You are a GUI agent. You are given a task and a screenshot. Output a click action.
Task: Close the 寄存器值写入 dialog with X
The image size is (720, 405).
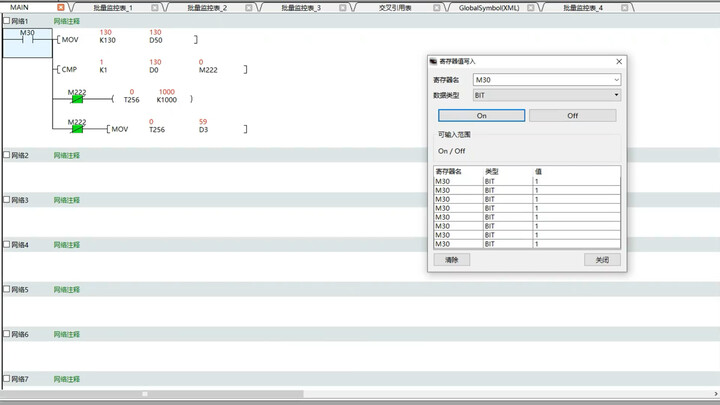[619, 61]
